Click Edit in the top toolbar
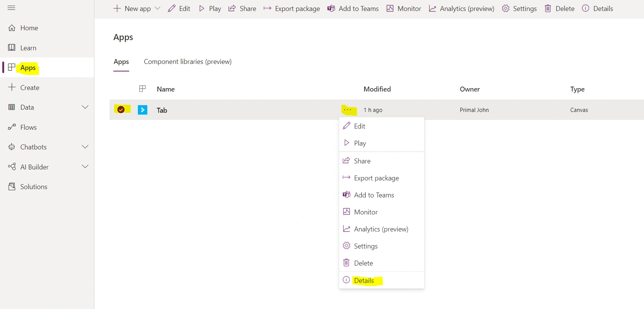644x309 pixels. (179, 9)
